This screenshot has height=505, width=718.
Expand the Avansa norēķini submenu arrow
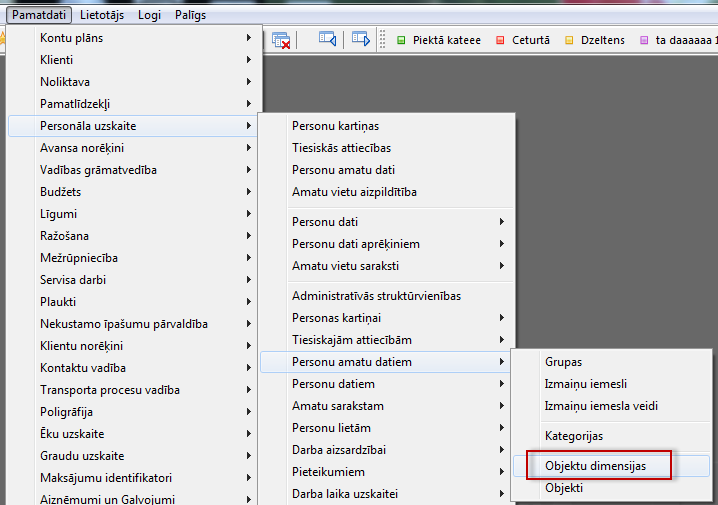(x=249, y=148)
